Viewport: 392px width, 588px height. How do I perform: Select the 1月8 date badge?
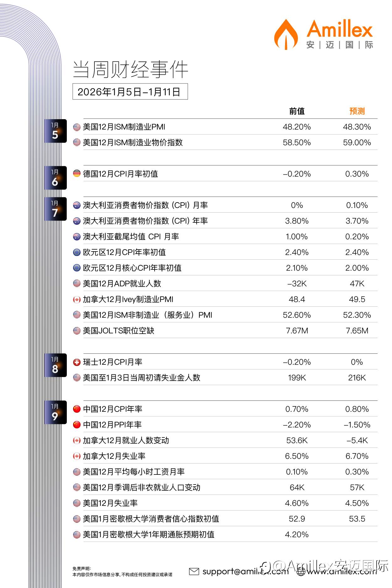click(55, 365)
